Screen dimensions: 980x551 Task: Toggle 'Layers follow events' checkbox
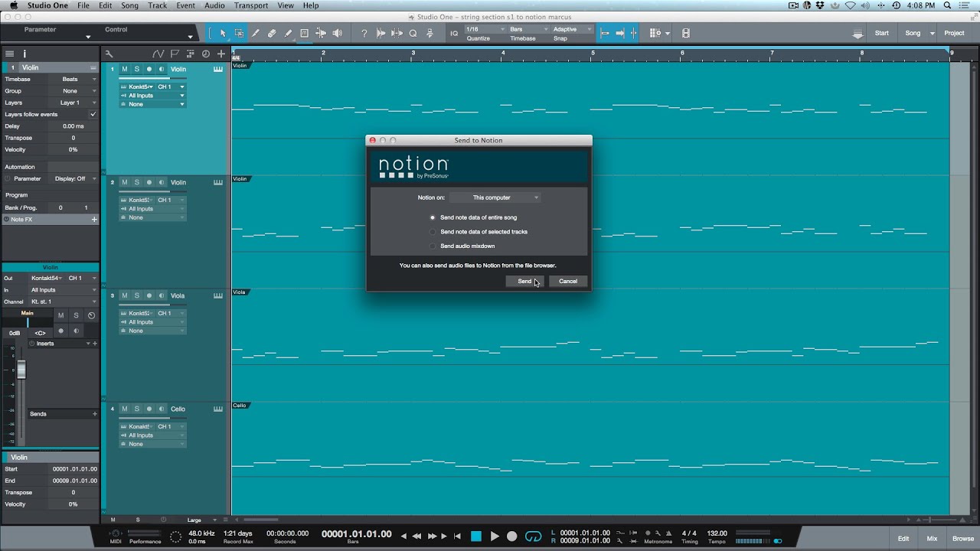pos(93,114)
